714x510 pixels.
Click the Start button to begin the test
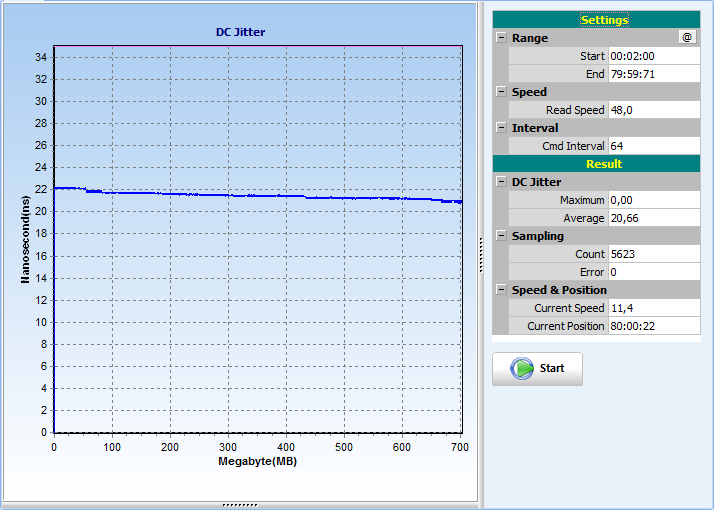point(537,369)
